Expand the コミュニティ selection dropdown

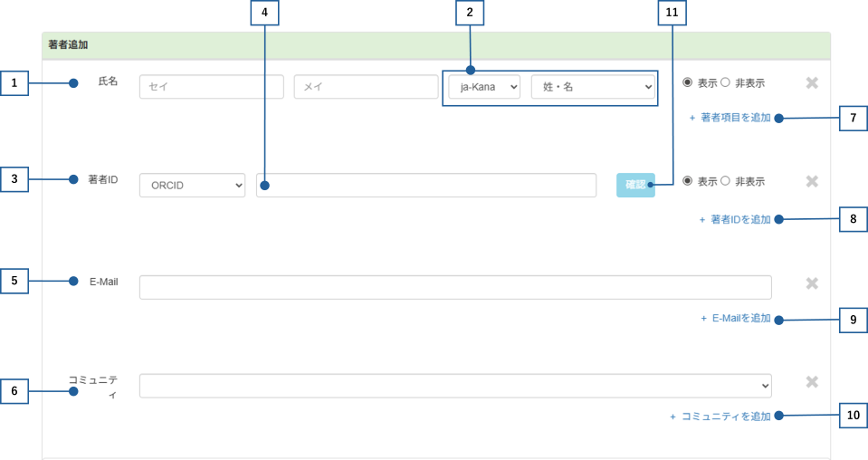tap(455, 386)
